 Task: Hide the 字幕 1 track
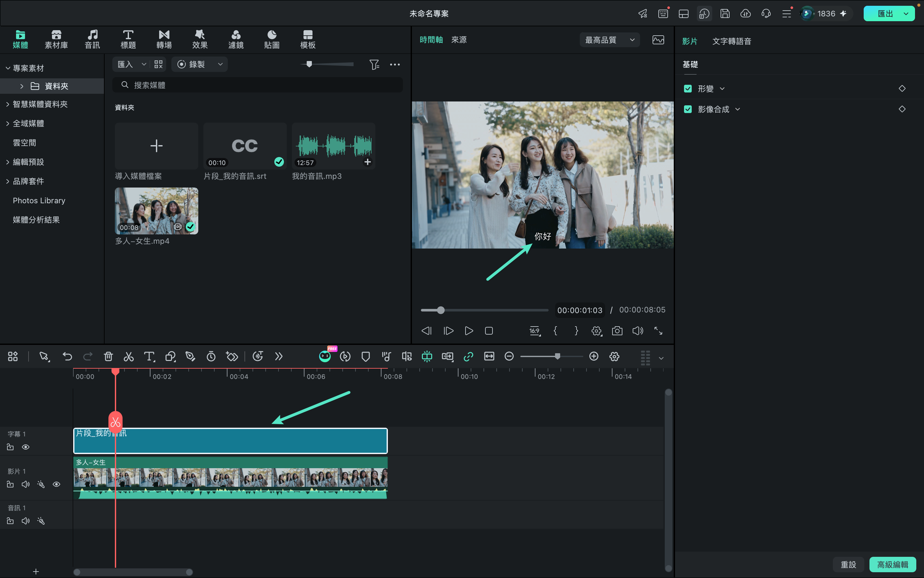coord(26,447)
